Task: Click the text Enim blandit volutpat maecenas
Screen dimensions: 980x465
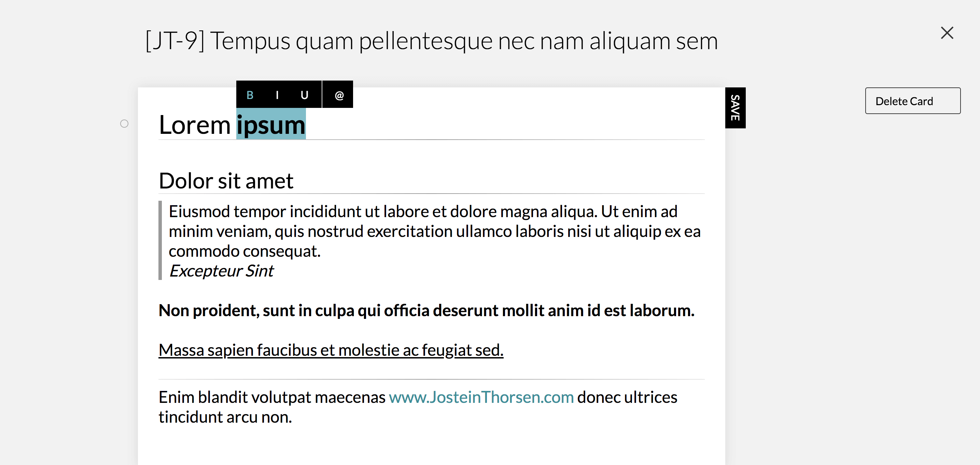Action: point(272,397)
